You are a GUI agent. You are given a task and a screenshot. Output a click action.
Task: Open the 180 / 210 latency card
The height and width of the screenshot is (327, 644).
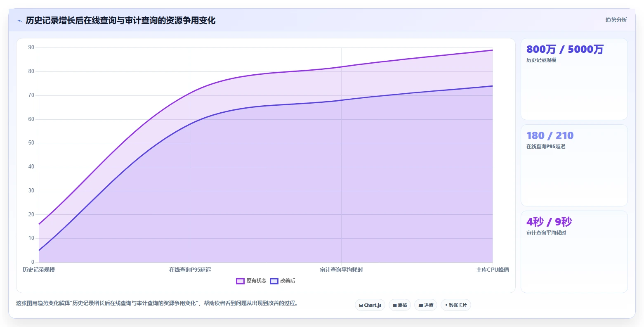(x=574, y=166)
